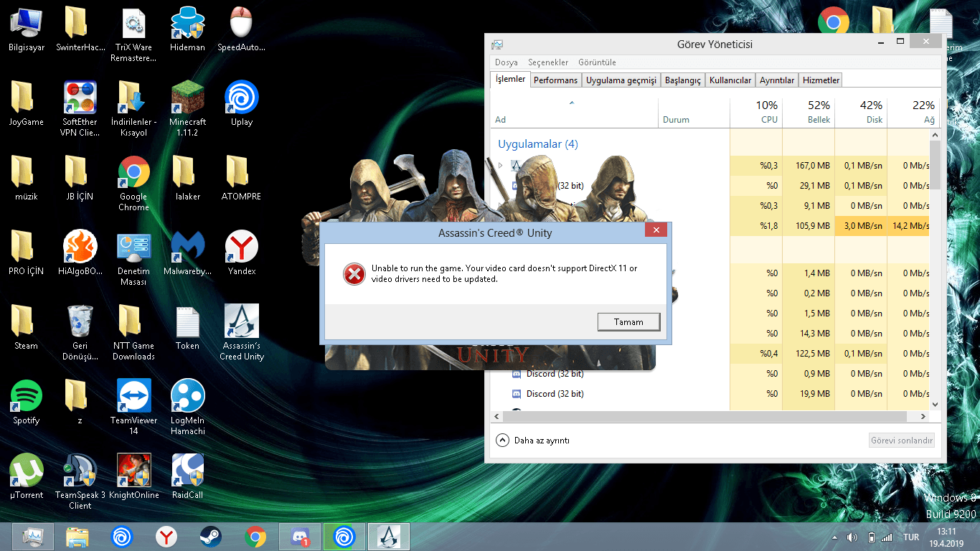The image size is (980, 551).
Task: Open the SwinterHac... folder on desktop
Action: 80,29
